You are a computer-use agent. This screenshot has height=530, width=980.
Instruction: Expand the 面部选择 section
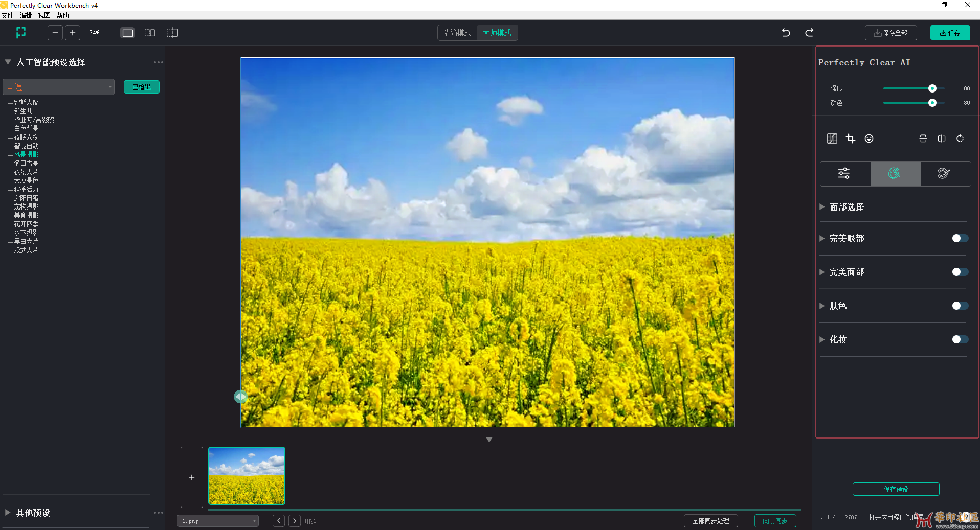(847, 207)
